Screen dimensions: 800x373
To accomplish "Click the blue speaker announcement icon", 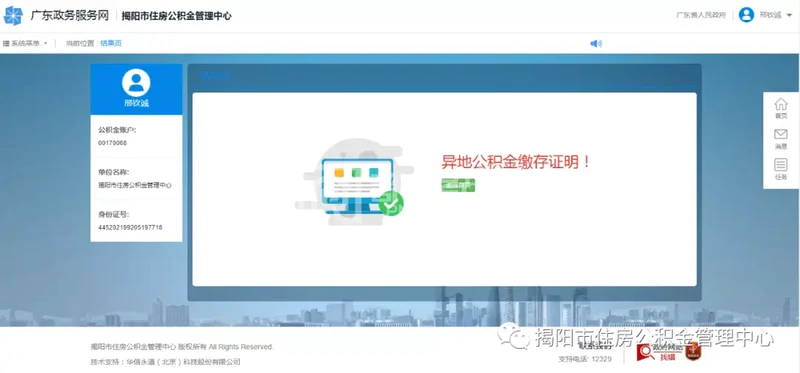I will click(x=596, y=43).
